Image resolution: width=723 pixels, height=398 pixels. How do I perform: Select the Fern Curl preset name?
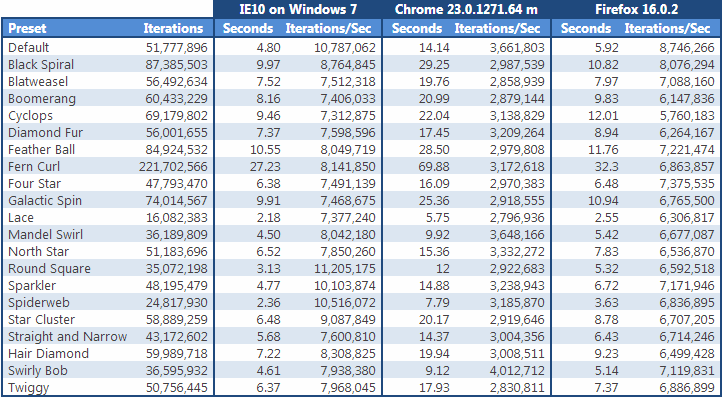click(x=34, y=166)
